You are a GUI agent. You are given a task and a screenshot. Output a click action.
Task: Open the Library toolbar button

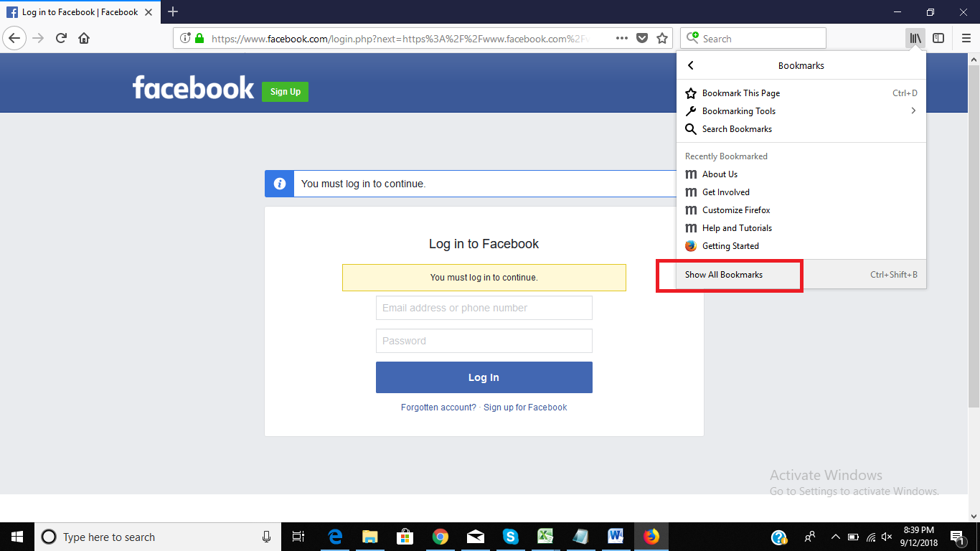tap(915, 38)
